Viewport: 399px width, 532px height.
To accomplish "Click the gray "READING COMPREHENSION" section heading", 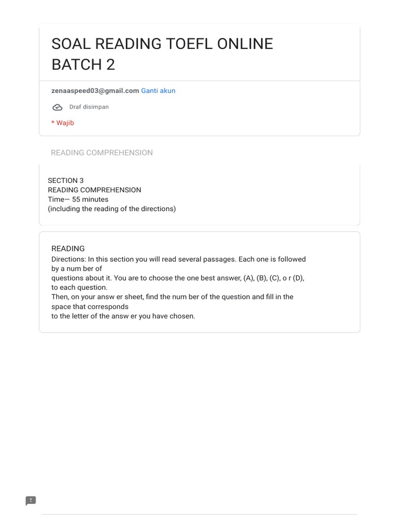I will point(102,153).
